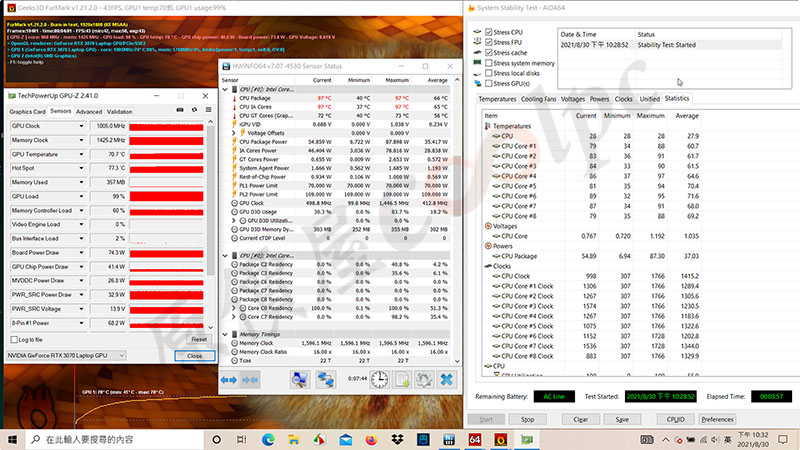Click HWiNFO expand columns left-right arrows icon
Image resolution: width=800 pixels, height=450 pixels.
click(x=229, y=380)
